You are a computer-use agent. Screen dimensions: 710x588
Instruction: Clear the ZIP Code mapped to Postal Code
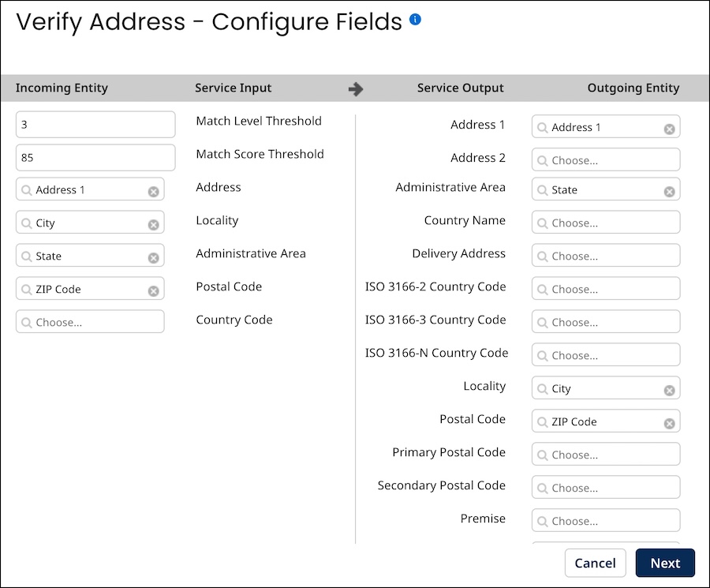point(670,421)
